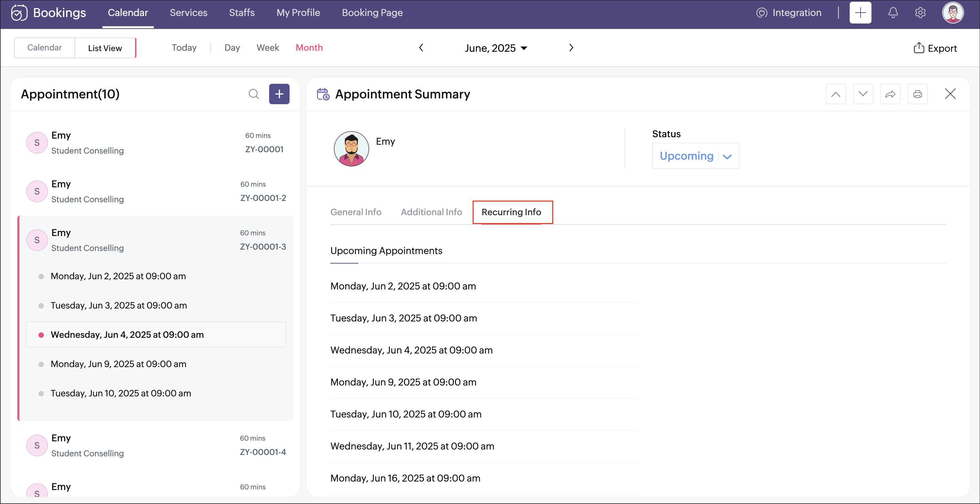Open appointment ZY-00001

click(x=155, y=143)
